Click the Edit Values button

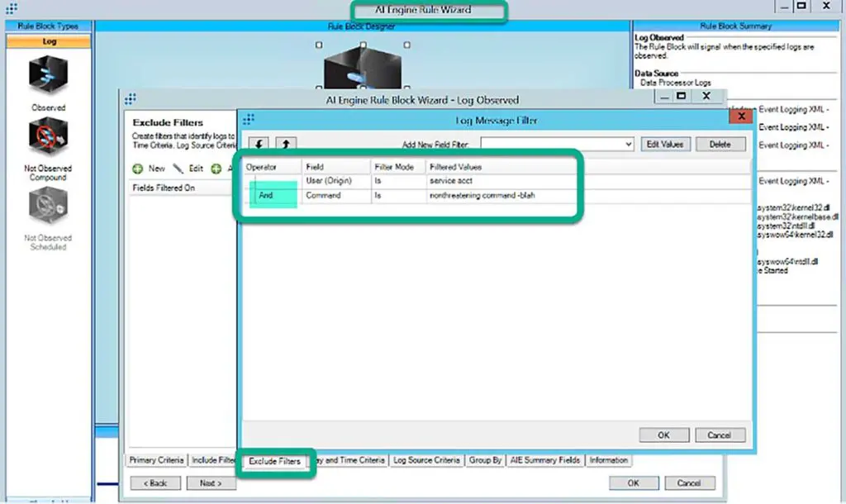coord(664,144)
